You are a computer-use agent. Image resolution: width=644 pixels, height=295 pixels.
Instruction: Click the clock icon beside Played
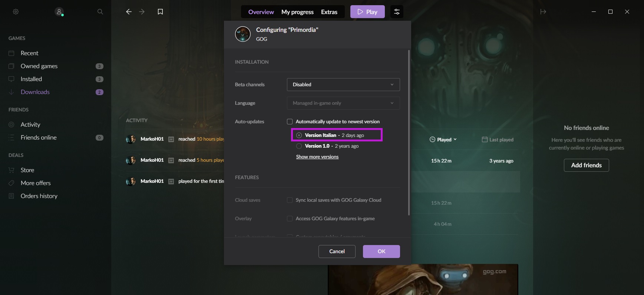point(432,140)
